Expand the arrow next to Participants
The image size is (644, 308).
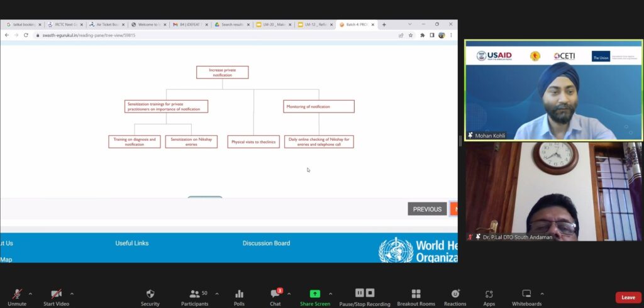(x=217, y=294)
